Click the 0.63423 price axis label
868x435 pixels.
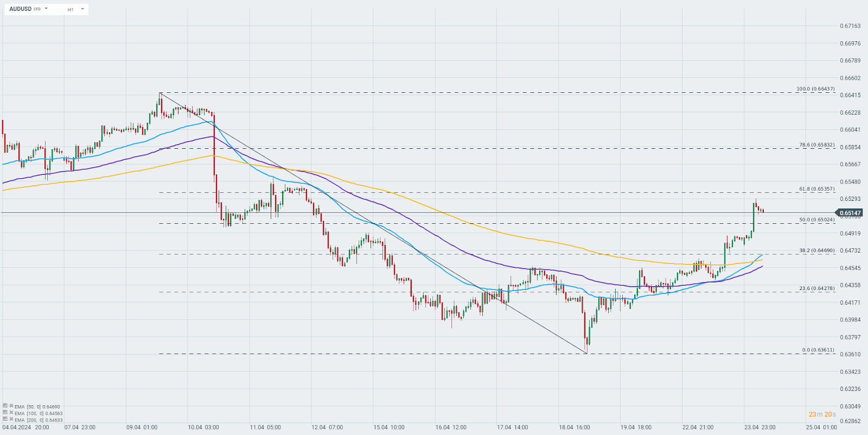click(850, 372)
